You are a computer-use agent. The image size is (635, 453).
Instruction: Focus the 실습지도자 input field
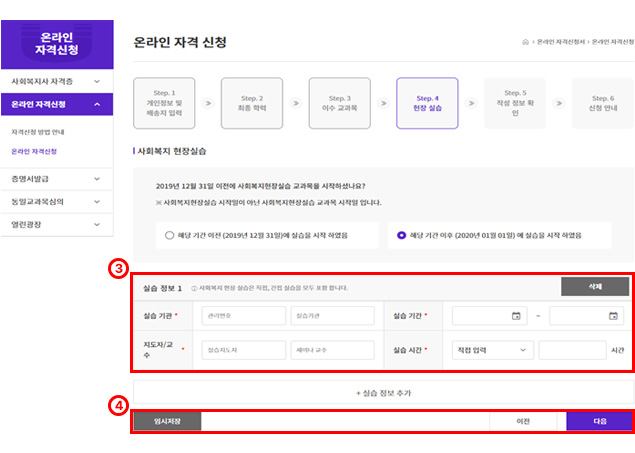[243, 350]
